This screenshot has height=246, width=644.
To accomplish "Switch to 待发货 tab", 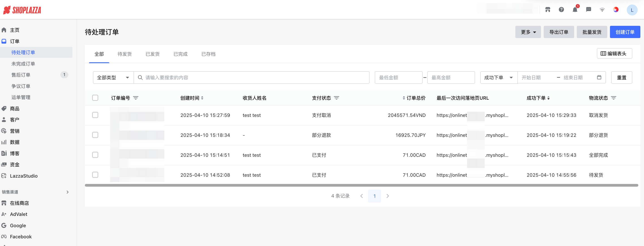I will tap(125, 54).
